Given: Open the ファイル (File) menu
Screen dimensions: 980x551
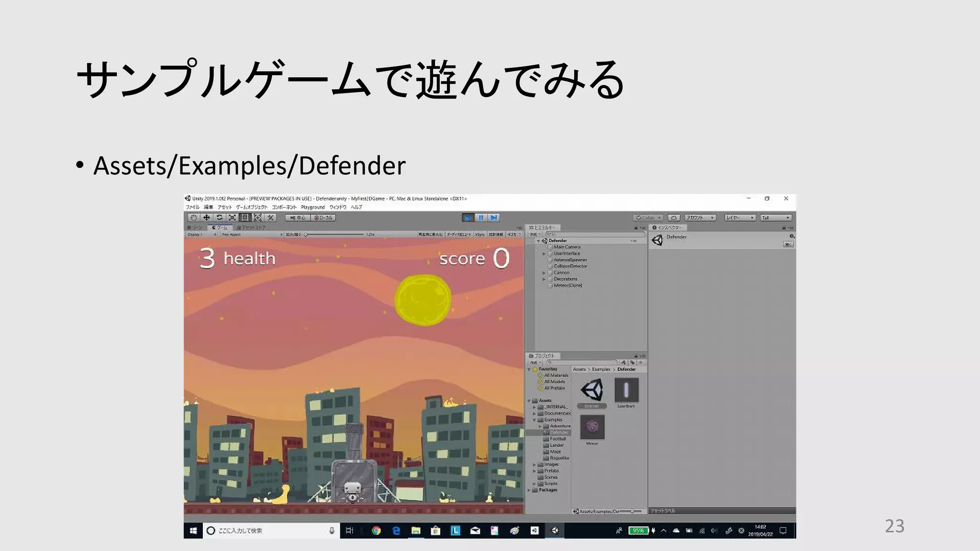Looking at the screenshot, I should (192, 207).
